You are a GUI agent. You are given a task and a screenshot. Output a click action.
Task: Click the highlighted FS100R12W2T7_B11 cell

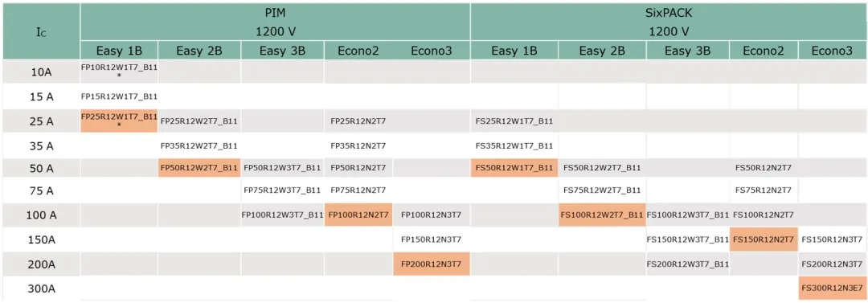[x=602, y=215]
